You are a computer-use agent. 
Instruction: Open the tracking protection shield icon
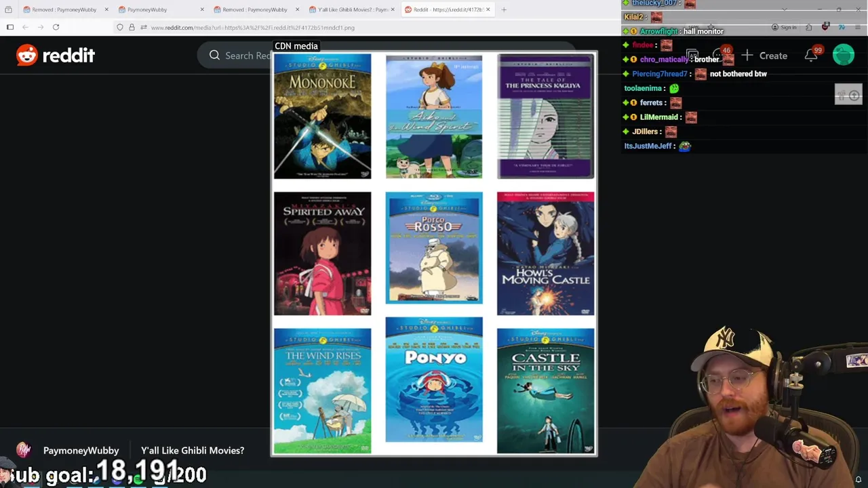[120, 27]
